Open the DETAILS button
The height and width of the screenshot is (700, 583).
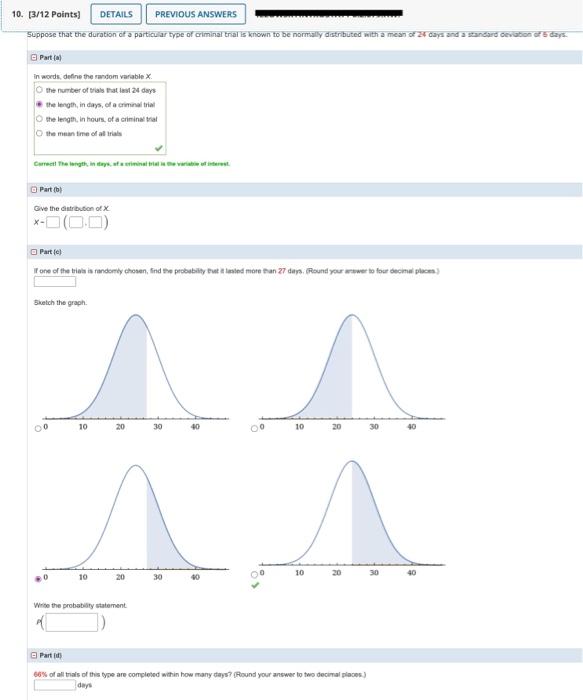tap(116, 14)
